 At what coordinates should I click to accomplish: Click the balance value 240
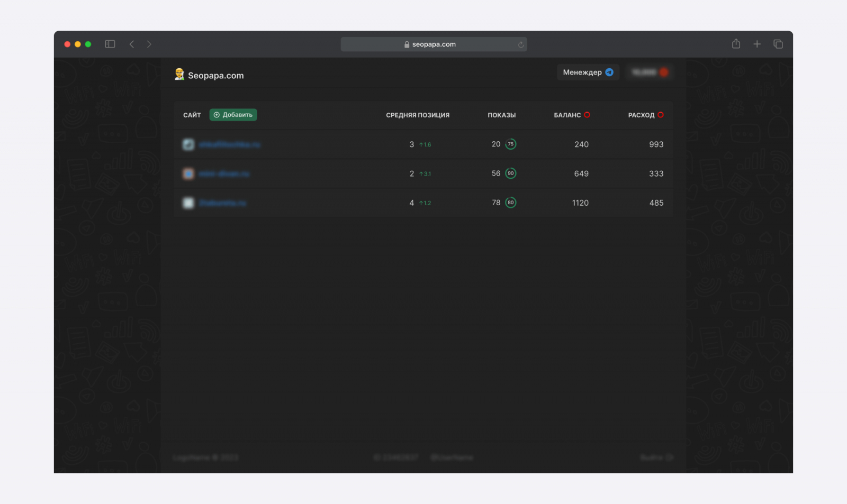(581, 144)
